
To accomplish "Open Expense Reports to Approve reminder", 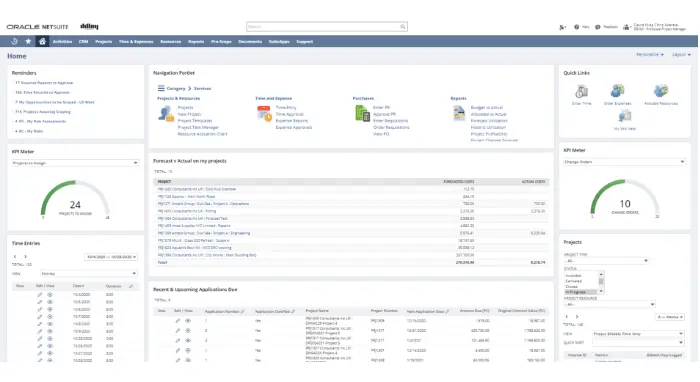I will 44,83.
